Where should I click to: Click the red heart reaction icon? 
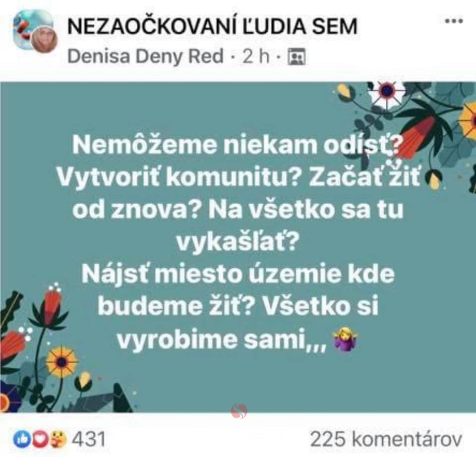click(40, 439)
